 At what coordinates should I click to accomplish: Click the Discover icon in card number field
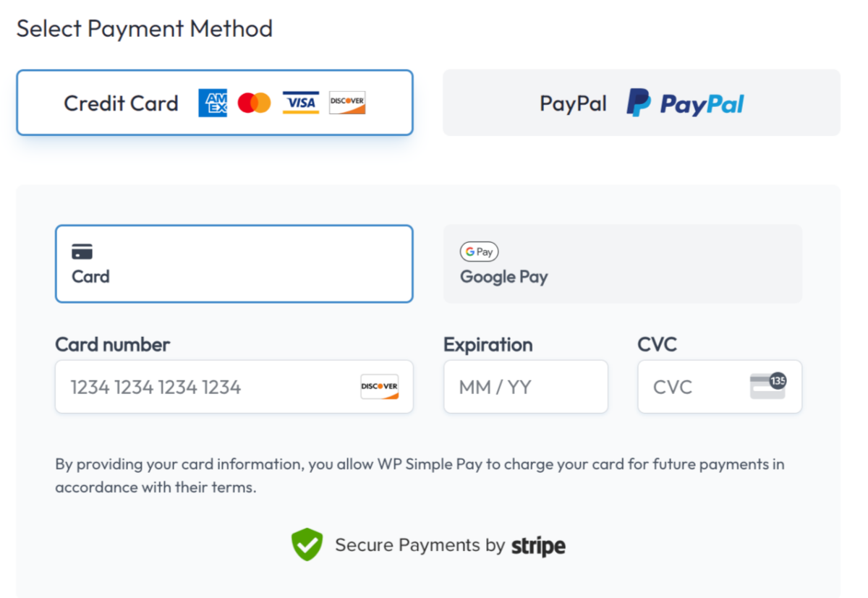coord(379,387)
